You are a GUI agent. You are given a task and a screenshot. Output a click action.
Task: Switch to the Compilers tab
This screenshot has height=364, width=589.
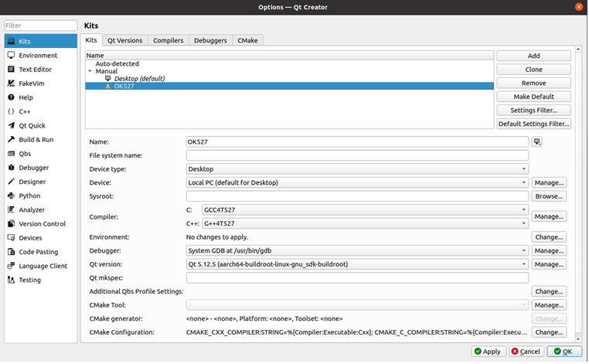coord(169,40)
